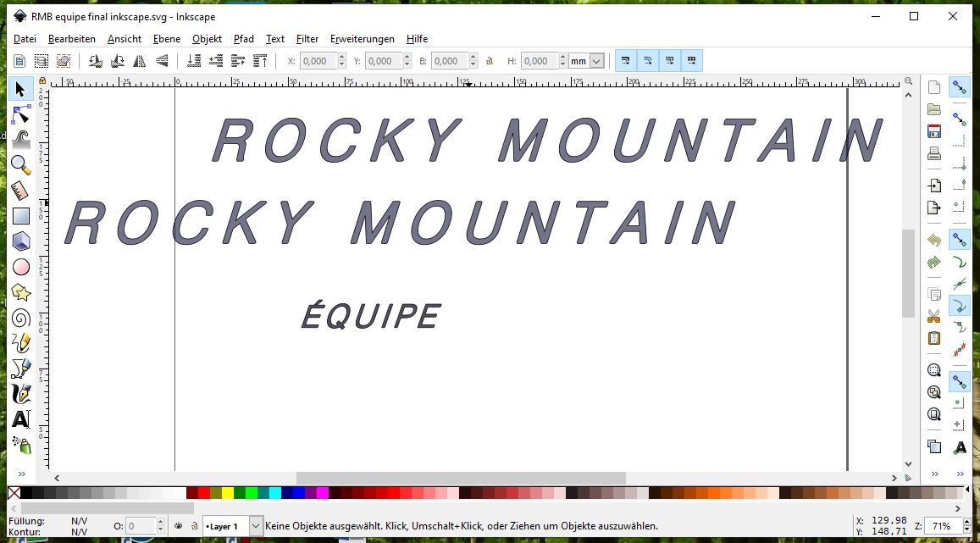Select the Text tool in toolbox
980x543 pixels.
[20, 419]
